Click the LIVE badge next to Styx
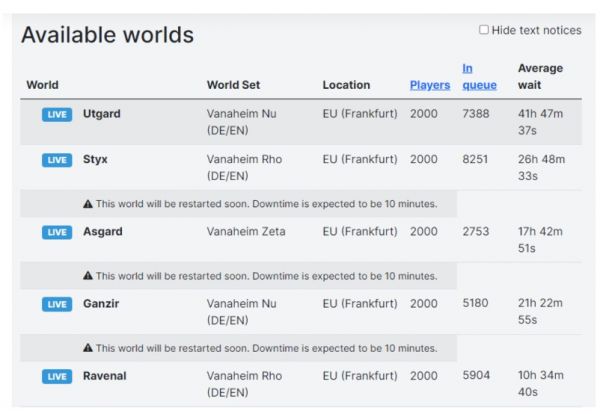 coord(57,159)
